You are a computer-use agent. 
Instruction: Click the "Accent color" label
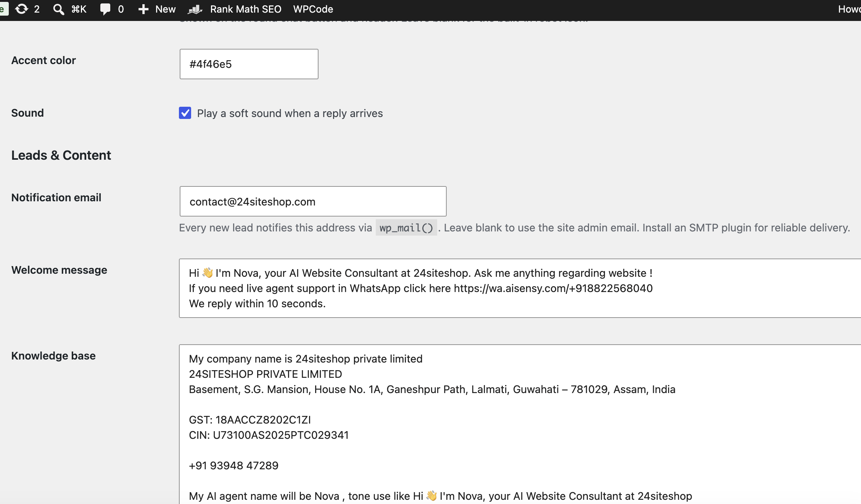click(43, 60)
